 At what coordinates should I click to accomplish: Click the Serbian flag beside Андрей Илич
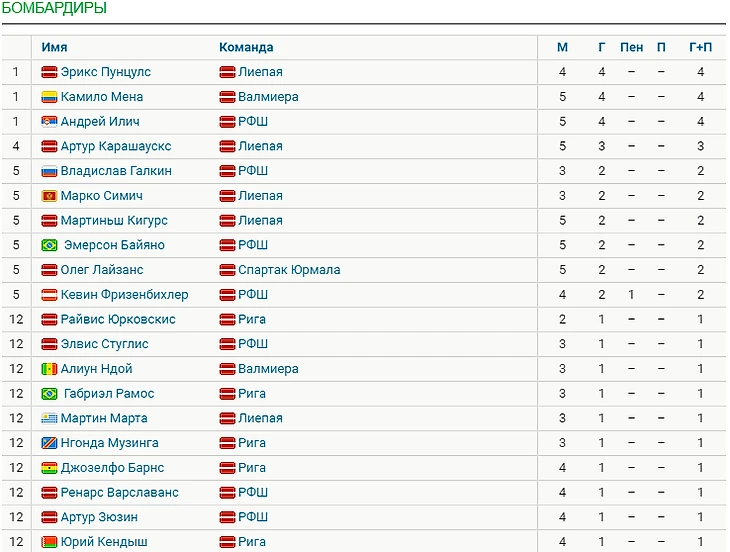coord(49,121)
